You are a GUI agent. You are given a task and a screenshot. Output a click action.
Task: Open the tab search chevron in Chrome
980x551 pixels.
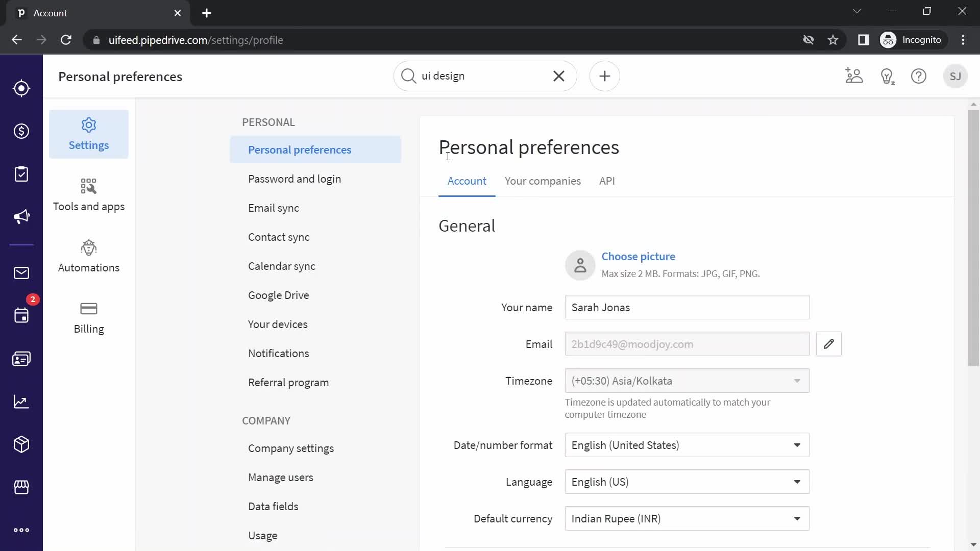857,11
